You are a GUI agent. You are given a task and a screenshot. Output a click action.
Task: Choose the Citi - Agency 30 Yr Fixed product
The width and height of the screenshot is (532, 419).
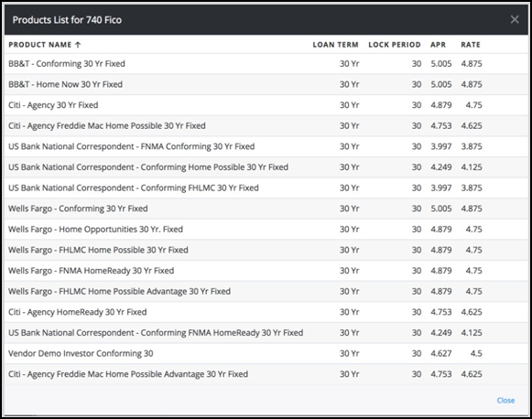pyautogui.click(x=266, y=105)
